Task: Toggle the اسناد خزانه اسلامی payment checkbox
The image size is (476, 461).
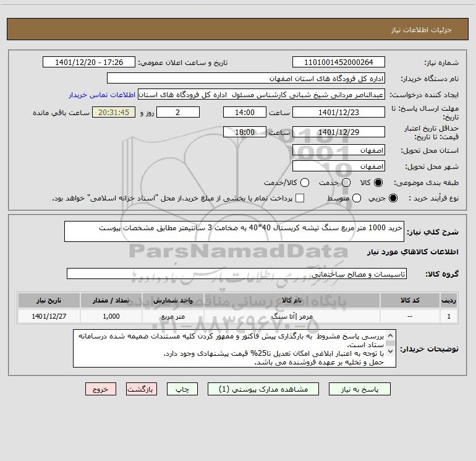Action: (300, 198)
